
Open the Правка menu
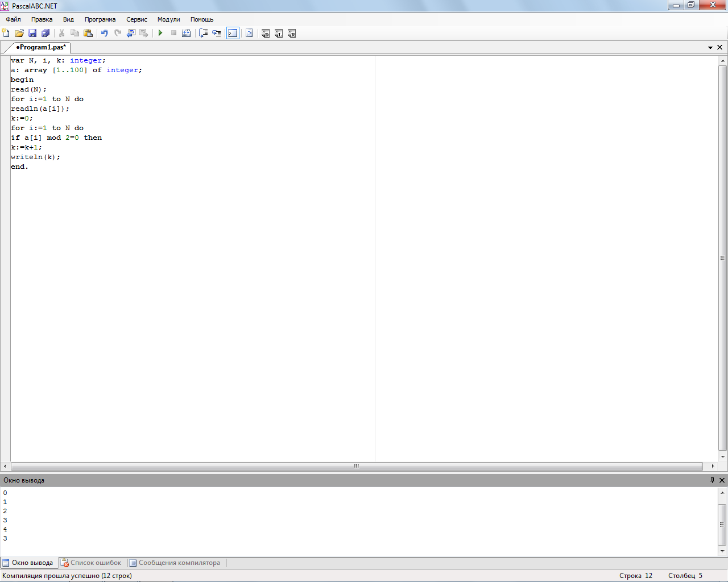coord(42,19)
